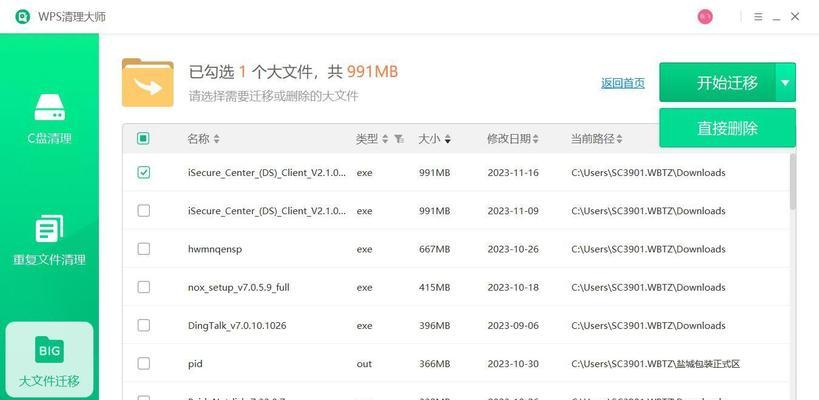
Task: Click the path cell of hwmnqensp row
Action: [x=648, y=249]
